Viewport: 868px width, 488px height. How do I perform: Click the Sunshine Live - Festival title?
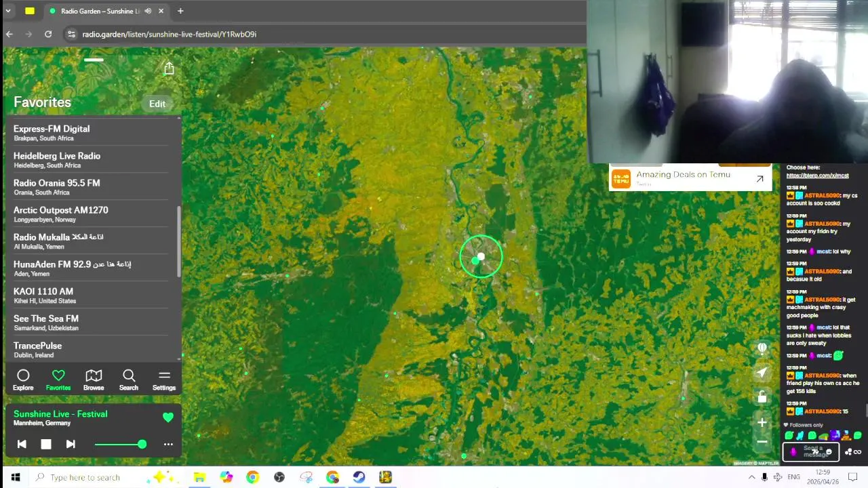click(60, 413)
